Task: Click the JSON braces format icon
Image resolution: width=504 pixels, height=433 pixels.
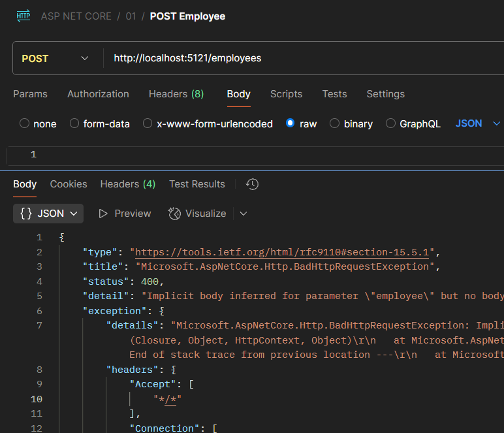Action: [x=26, y=214]
